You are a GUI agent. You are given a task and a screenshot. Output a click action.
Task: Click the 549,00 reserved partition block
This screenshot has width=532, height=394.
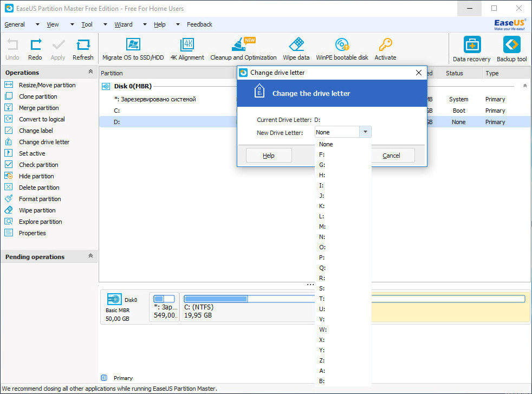[x=164, y=307]
